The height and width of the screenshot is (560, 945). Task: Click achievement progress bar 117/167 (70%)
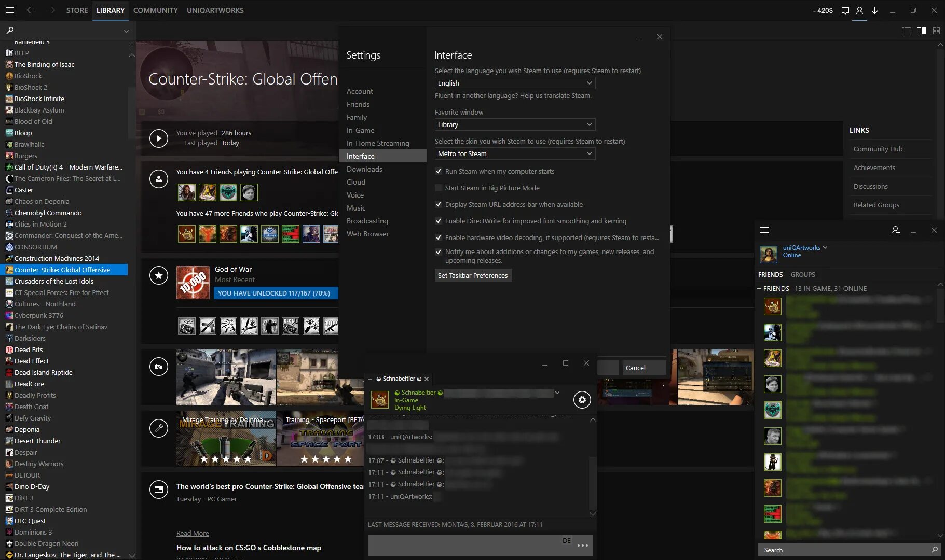tap(276, 293)
